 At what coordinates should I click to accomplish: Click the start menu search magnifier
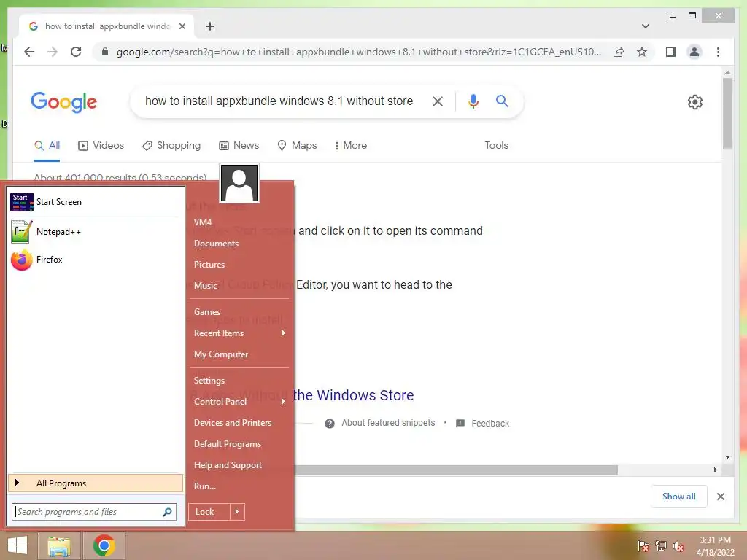coord(167,512)
